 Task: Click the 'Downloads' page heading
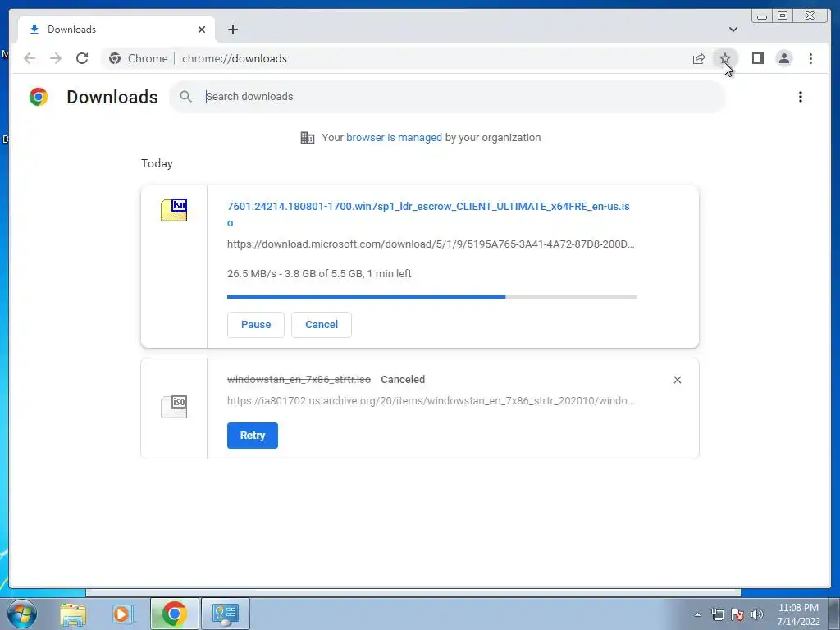pos(112,97)
